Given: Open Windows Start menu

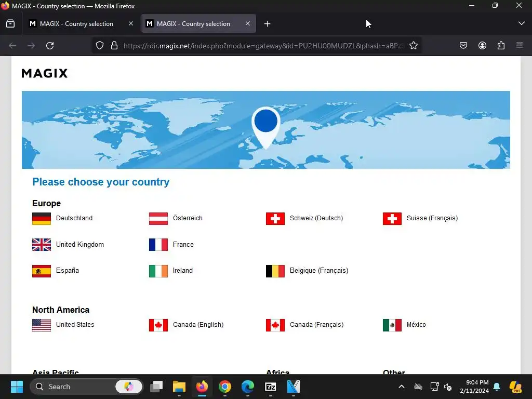Looking at the screenshot, I should (x=17, y=387).
